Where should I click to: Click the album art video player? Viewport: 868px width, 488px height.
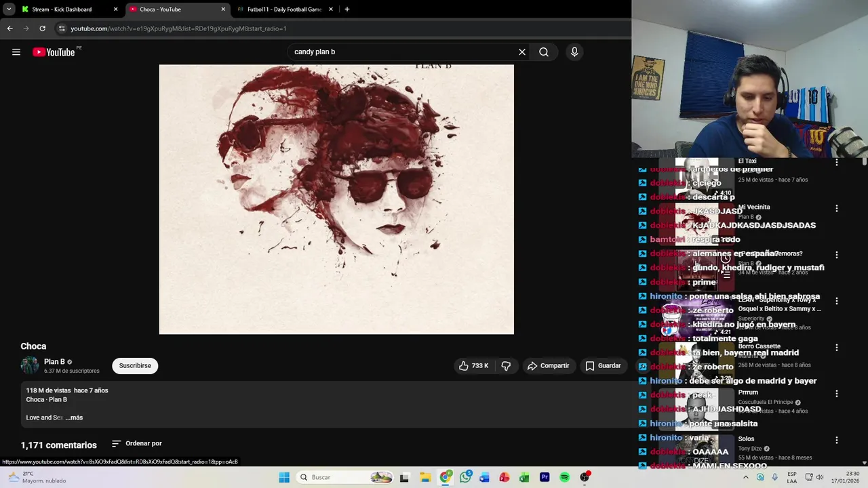click(x=336, y=199)
